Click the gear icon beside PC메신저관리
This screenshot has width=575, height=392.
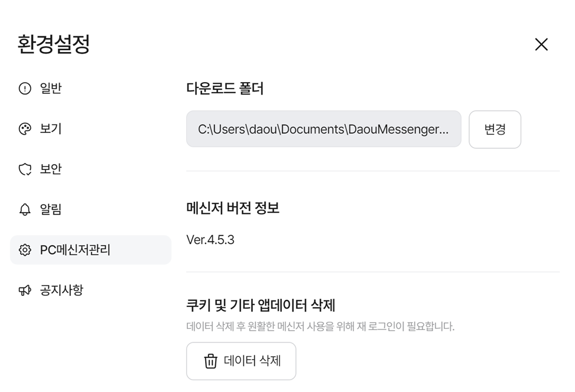point(25,250)
